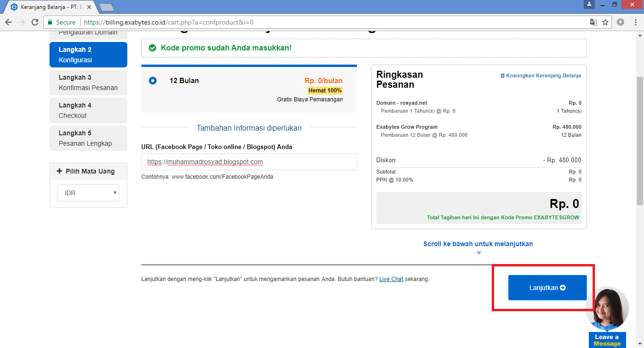Image resolution: width=644 pixels, height=348 pixels.
Task: Open the IDR currency dropdown
Action: tap(88, 193)
